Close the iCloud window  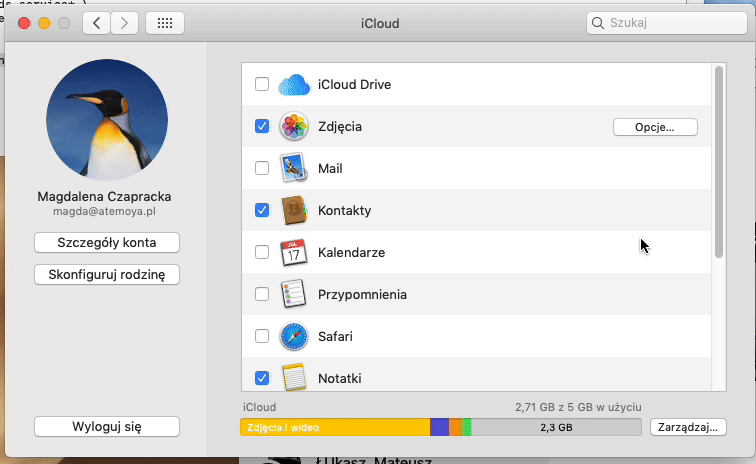point(24,23)
